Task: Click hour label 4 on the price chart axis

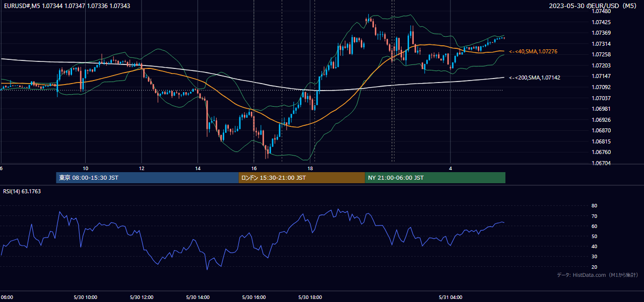Action: point(451,168)
